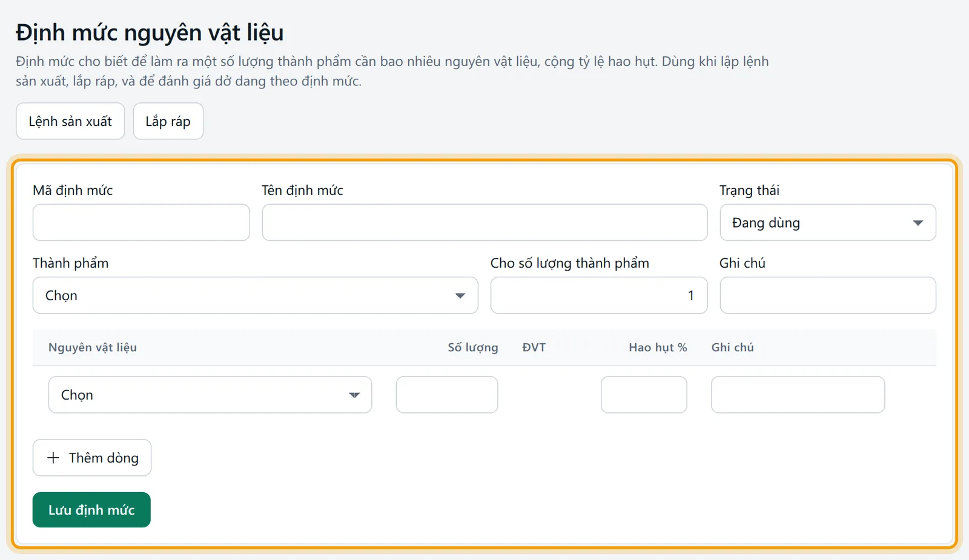Focus the Ghi chú field in material row
Viewport: 969px width, 560px height.
point(798,395)
